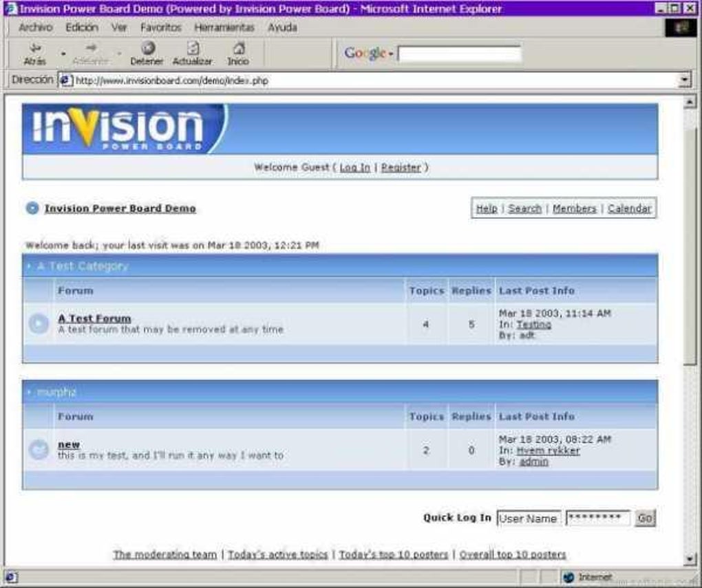Open the new forum link
The width and height of the screenshot is (702, 588).
coord(69,444)
